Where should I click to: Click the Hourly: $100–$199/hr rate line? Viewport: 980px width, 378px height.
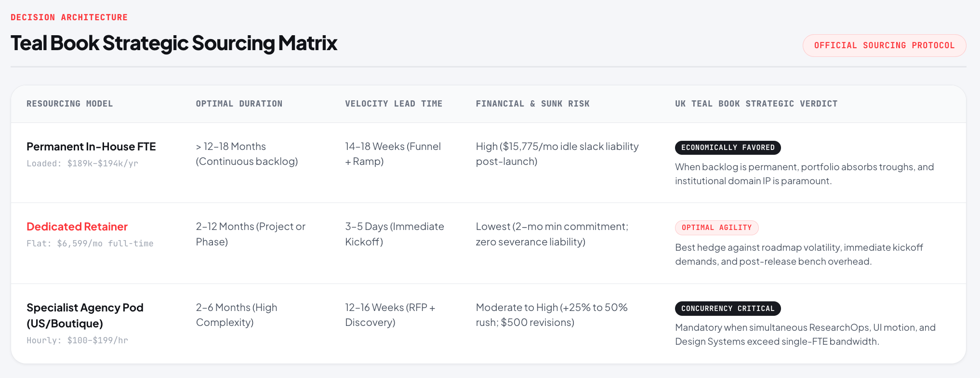(77, 340)
